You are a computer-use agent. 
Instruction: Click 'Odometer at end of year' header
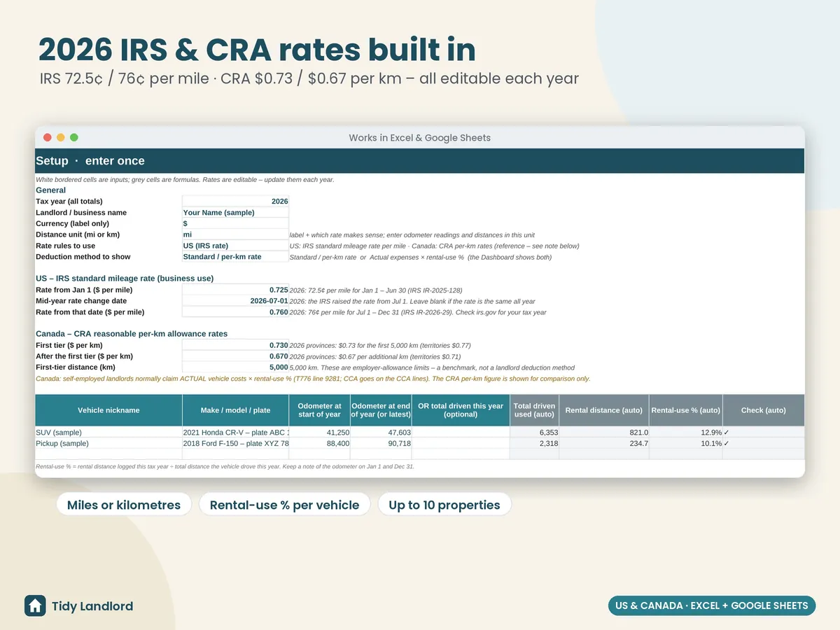click(x=381, y=410)
